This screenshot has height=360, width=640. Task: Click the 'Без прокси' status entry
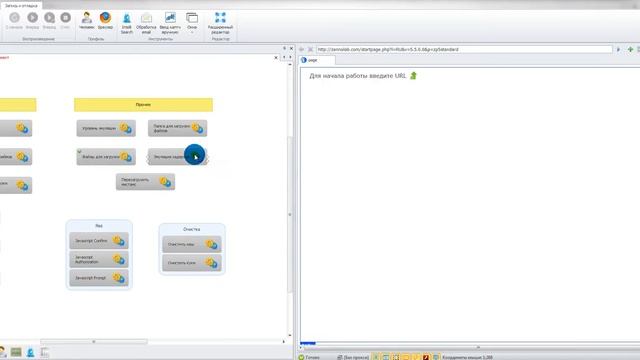pyautogui.click(x=353, y=357)
